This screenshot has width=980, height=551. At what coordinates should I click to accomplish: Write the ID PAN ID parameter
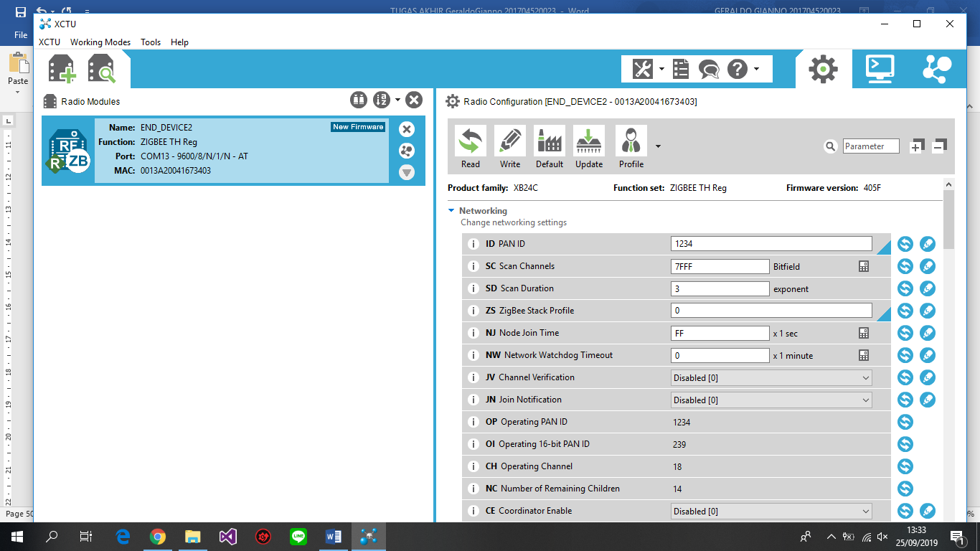point(928,244)
